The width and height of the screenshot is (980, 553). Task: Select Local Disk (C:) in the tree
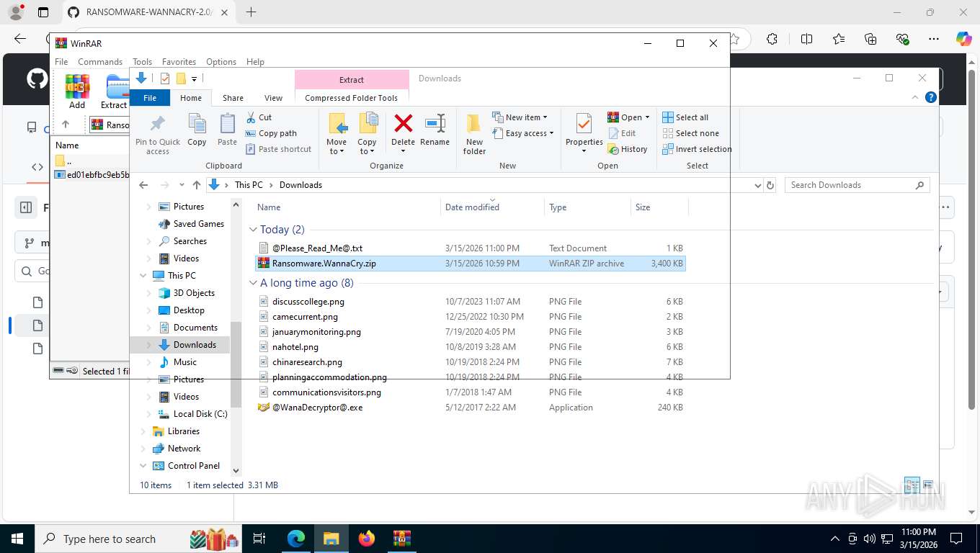[x=200, y=414]
